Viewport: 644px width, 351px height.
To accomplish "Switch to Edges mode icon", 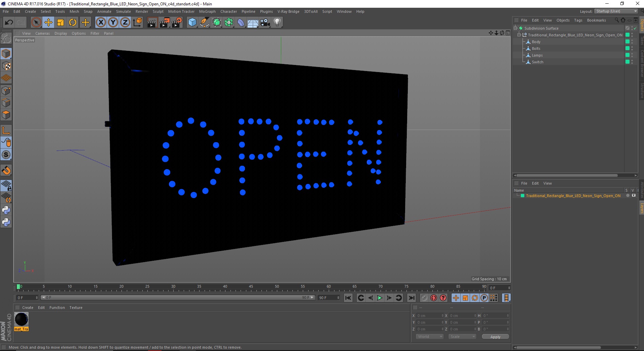I will pyautogui.click(x=6, y=103).
